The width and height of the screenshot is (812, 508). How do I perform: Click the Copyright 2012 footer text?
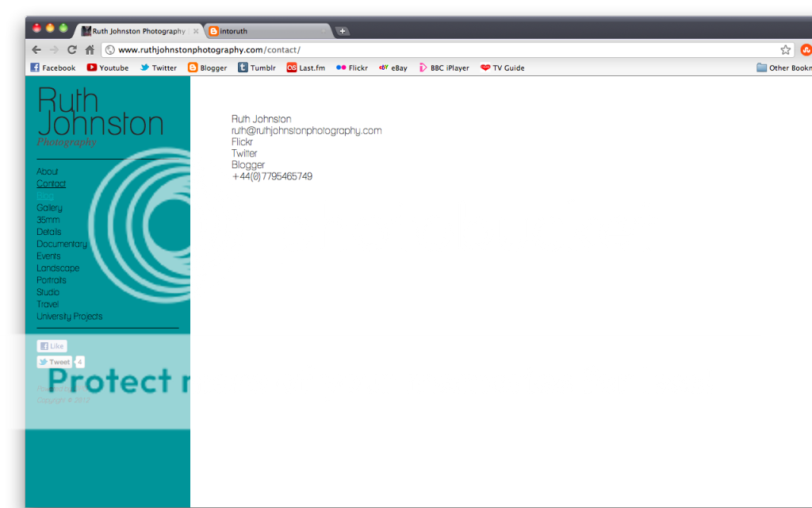[63, 400]
